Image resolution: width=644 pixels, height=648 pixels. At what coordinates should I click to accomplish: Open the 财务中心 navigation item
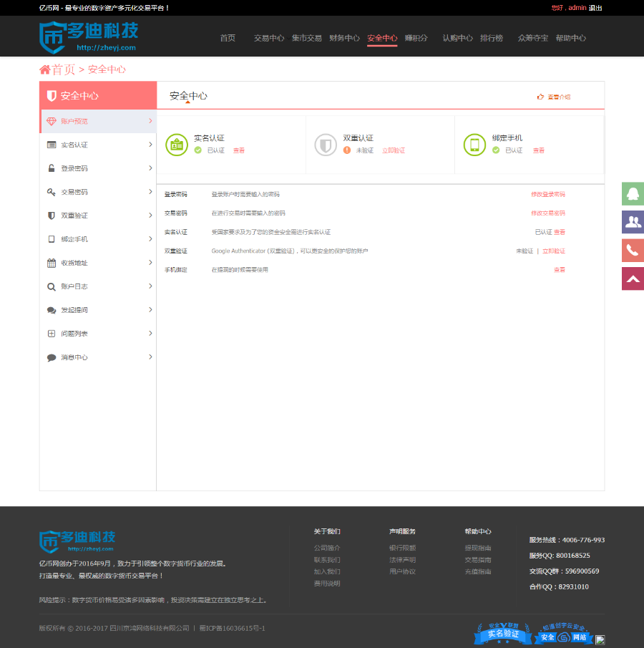344,38
